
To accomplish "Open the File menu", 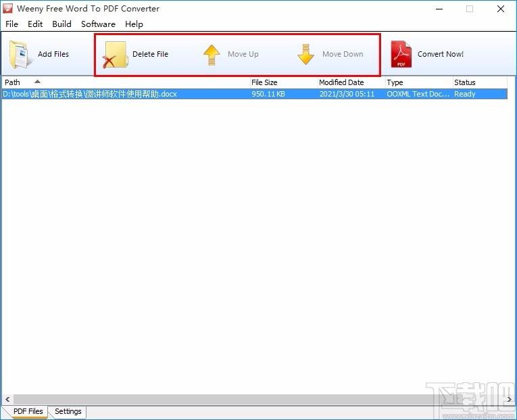I will (x=12, y=24).
